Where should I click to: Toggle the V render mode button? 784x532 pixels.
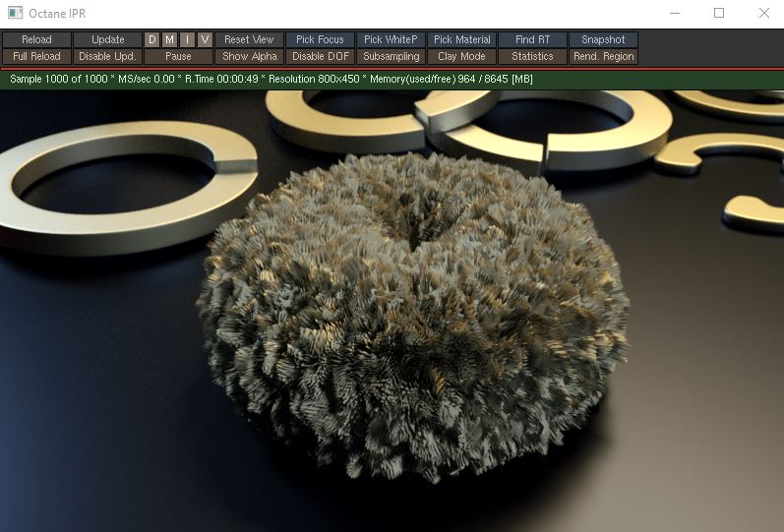(x=205, y=39)
